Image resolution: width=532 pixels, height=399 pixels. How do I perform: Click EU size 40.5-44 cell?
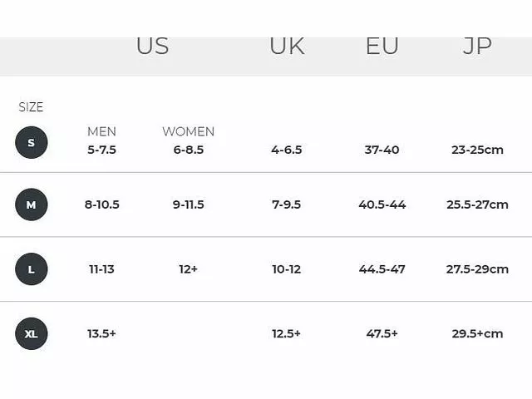point(382,204)
